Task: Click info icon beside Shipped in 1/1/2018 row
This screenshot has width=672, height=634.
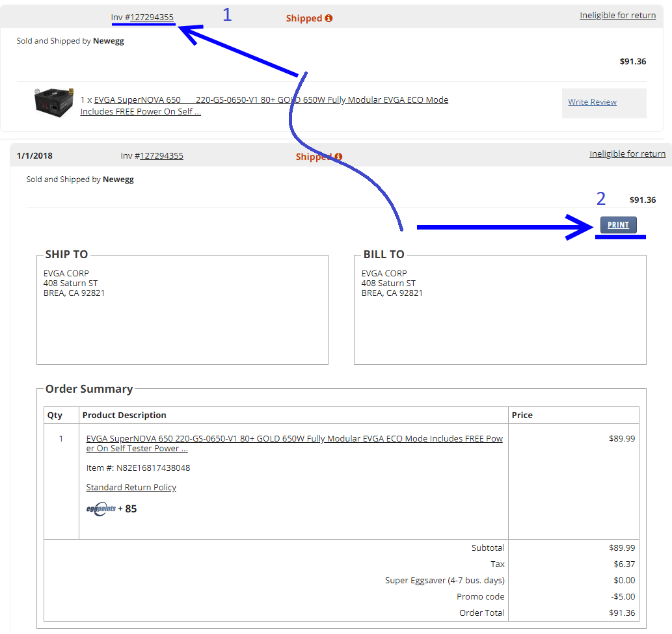Action: [x=338, y=156]
